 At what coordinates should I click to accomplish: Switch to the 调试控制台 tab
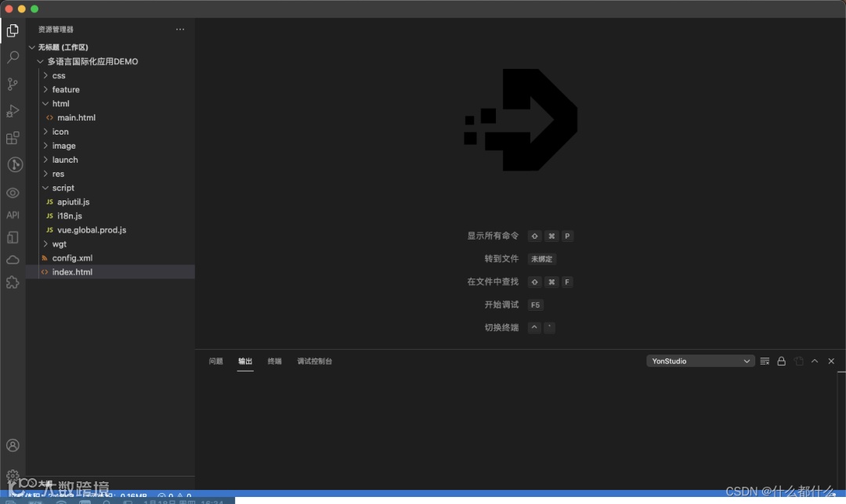pyautogui.click(x=315, y=361)
